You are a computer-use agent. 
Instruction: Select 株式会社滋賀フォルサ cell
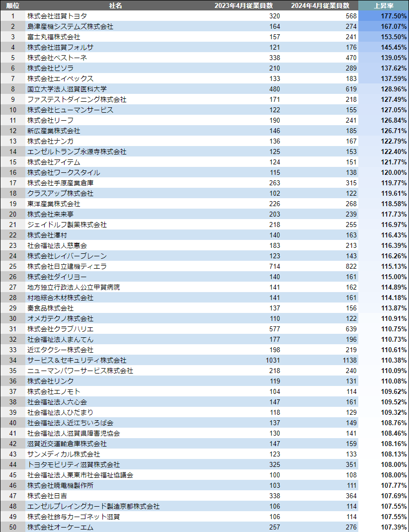click(116, 47)
